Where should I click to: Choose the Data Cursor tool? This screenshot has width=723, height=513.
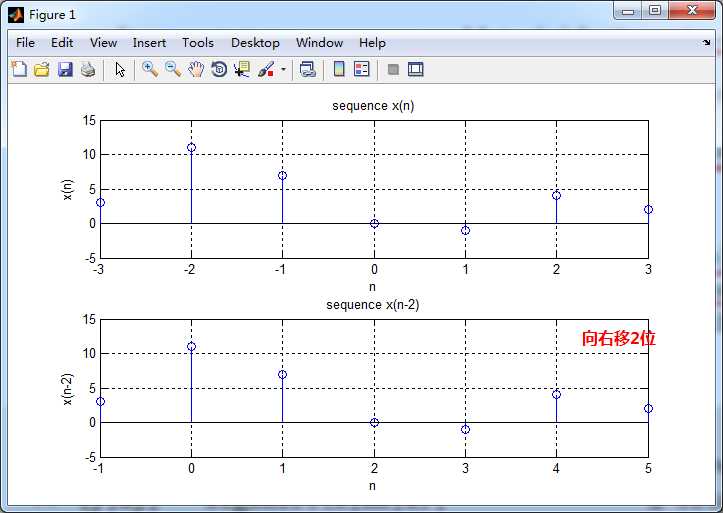[242, 70]
